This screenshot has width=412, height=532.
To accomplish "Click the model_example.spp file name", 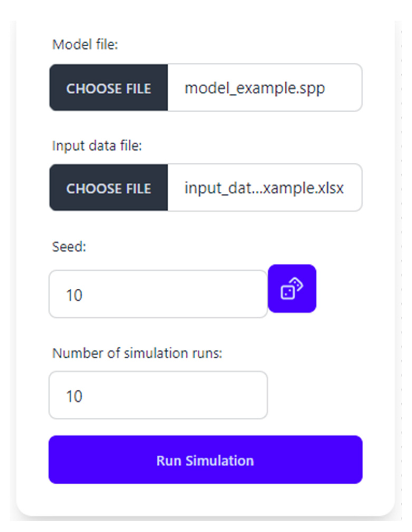I will click(254, 88).
